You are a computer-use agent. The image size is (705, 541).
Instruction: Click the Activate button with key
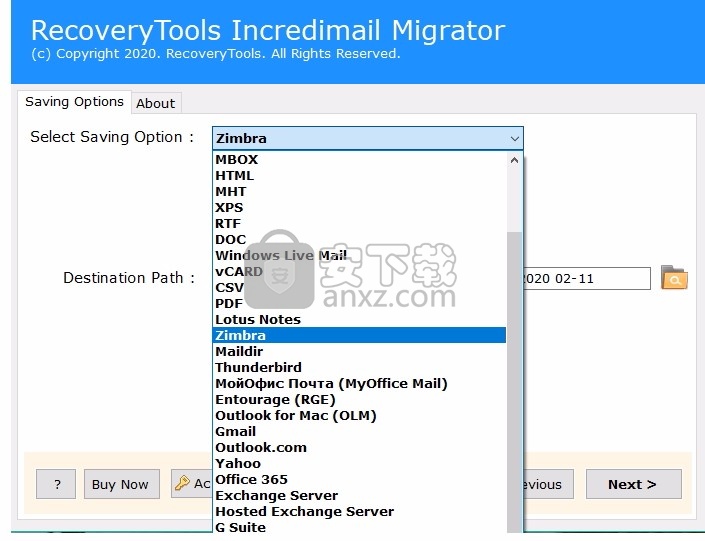pos(192,484)
